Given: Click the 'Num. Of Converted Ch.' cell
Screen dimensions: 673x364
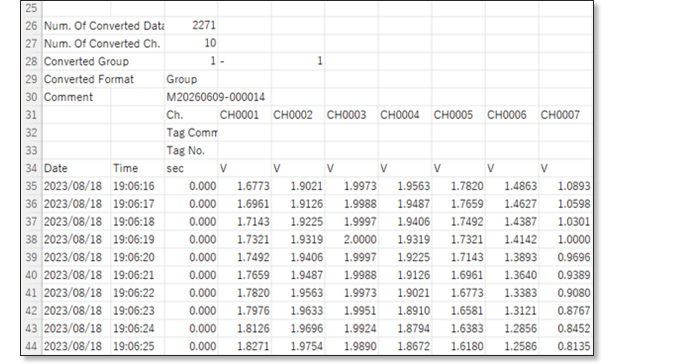Looking at the screenshot, I should pos(103,44).
